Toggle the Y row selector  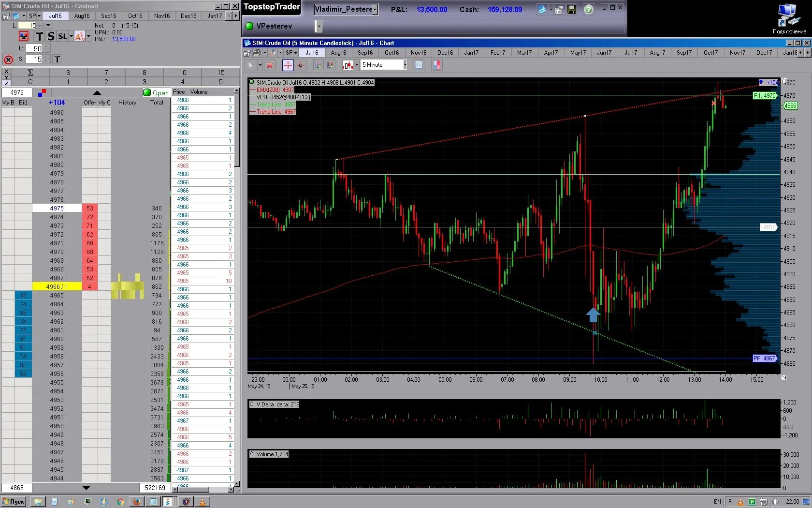(6, 77)
